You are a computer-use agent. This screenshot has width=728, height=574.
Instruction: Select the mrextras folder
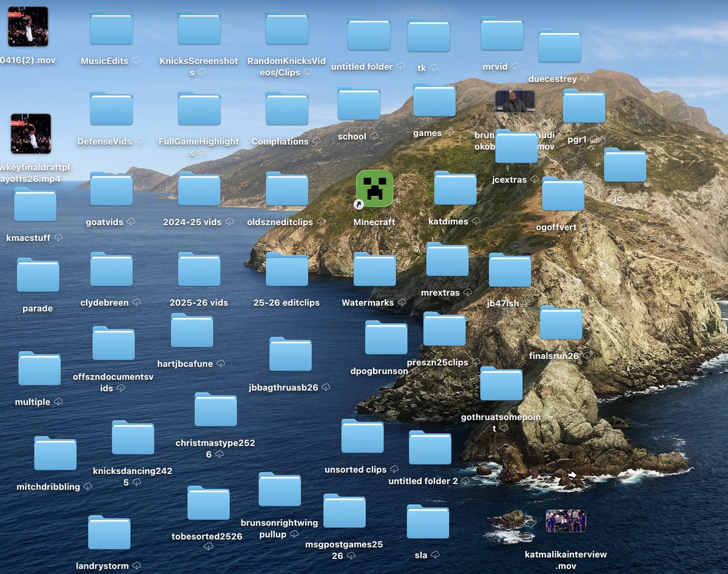coord(447,260)
